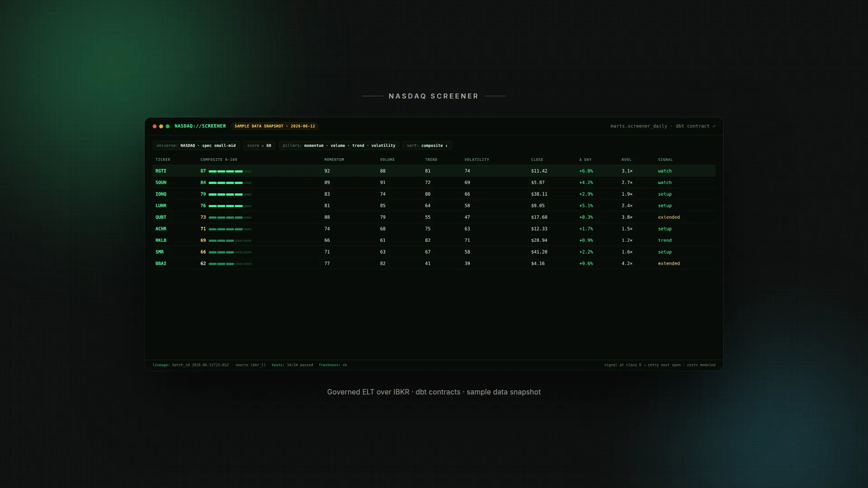
Task: Click RKLB close price $28.94
Action: pyautogui.click(x=539, y=240)
